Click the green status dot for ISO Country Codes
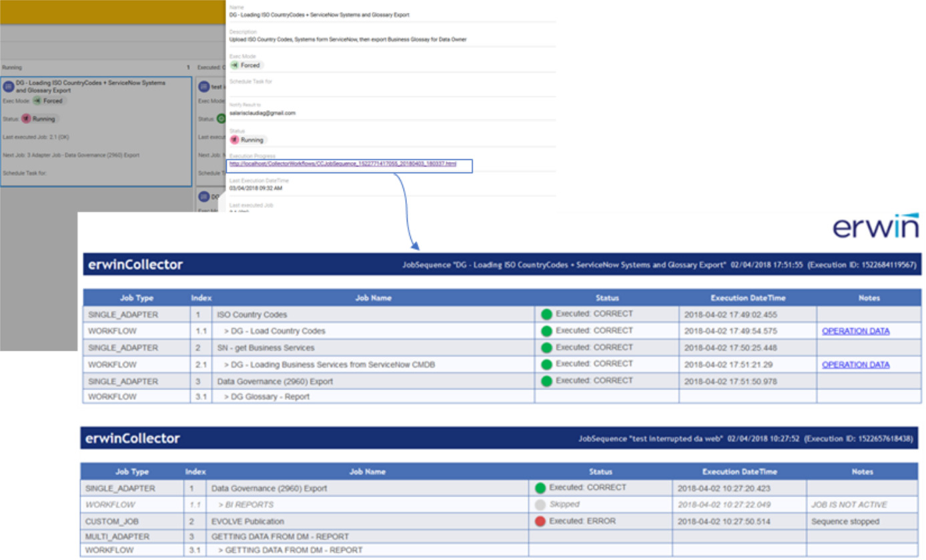The image size is (926, 560). tap(547, 315)
